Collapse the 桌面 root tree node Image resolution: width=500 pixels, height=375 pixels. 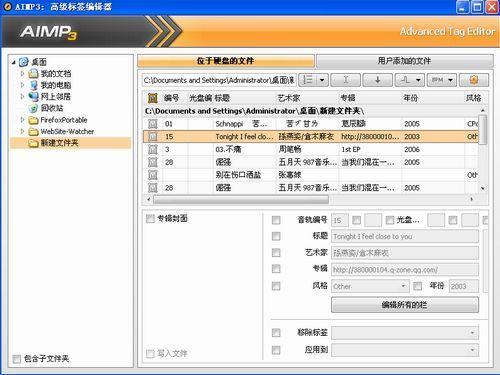click(14, 62)
